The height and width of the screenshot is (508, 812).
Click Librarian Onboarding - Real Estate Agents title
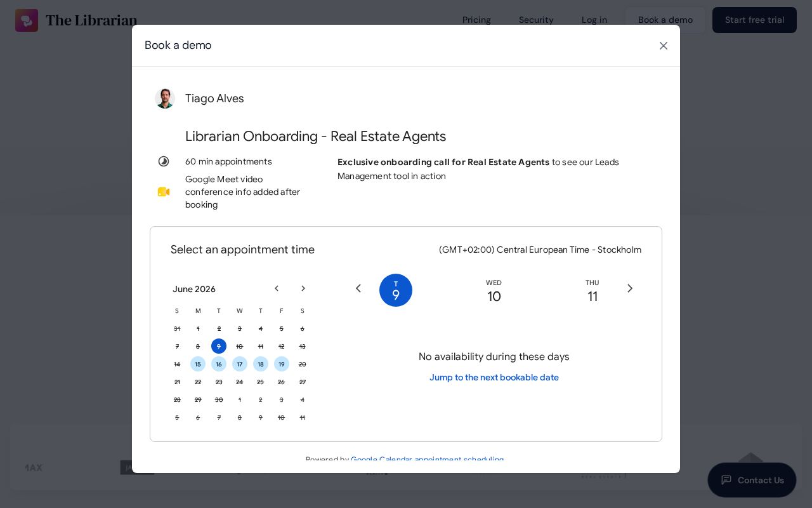315,137
